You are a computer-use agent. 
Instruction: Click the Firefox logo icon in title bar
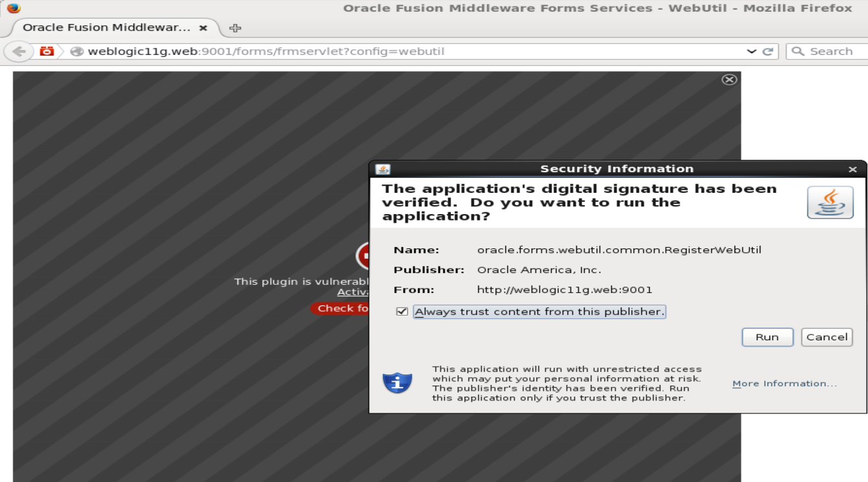pyautogui.click(x=14, y=8)
